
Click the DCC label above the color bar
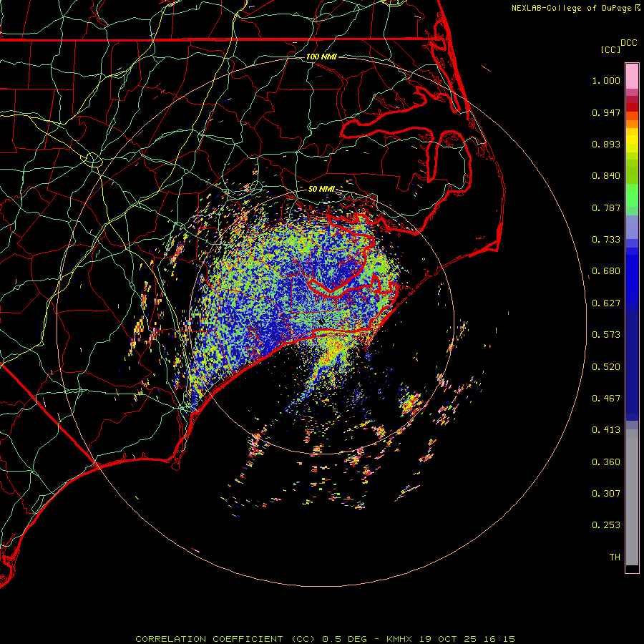click(629, 43)
